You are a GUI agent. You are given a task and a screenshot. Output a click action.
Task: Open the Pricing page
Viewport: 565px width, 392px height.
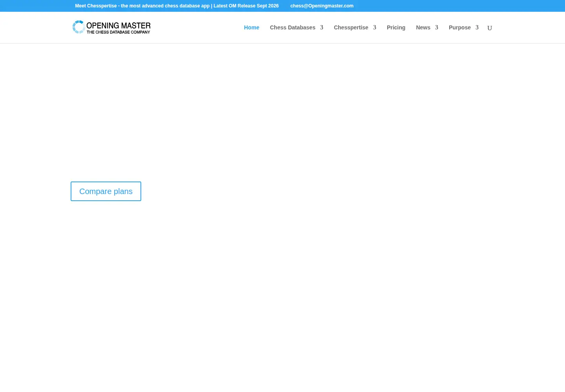[396, 27]
